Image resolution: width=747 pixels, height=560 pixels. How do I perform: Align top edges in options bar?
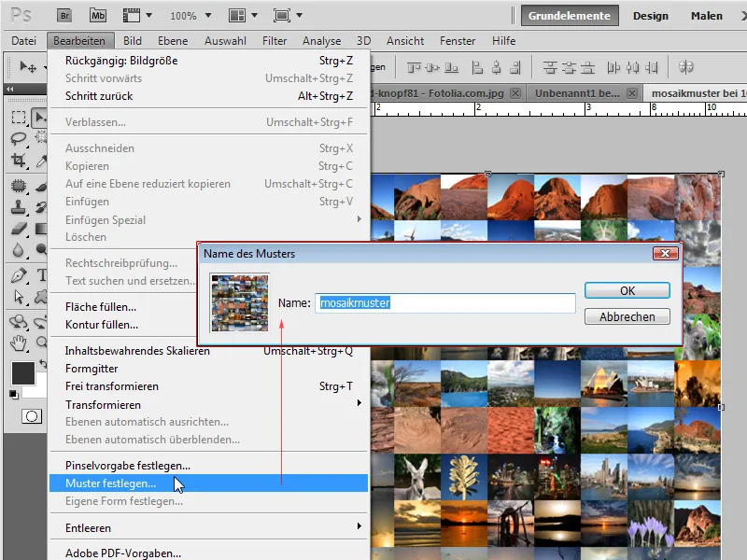click(x=414, y=68)
